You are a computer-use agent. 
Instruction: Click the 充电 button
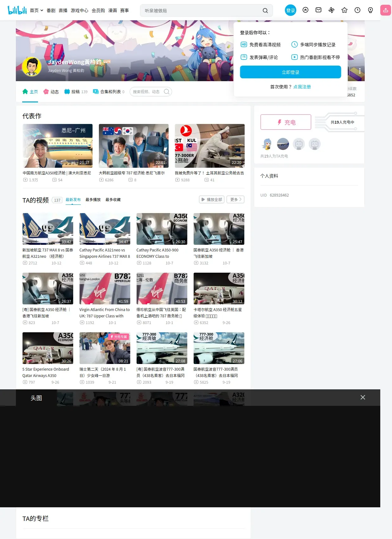pyautogui.click(x=286, y=122)
